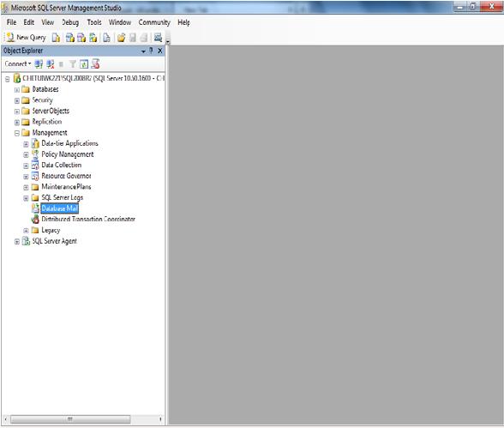Select the Security folder
The image size is (504, 428).
click(x=42, y=100)
